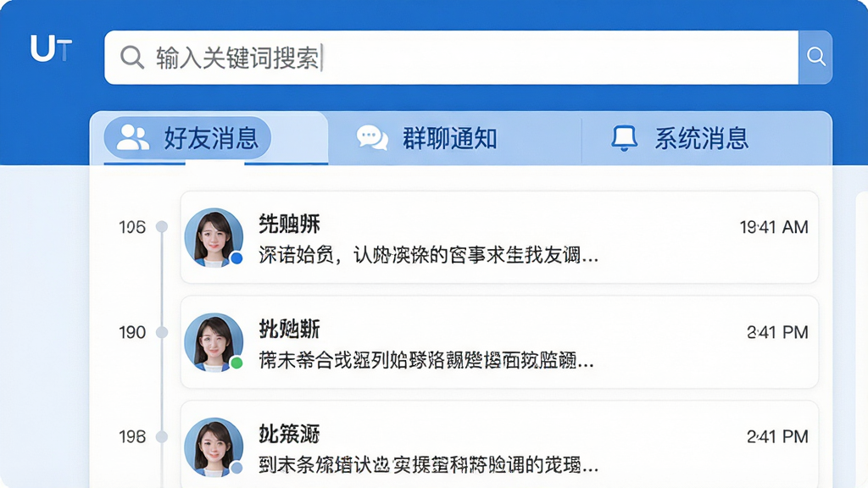The height and width of the screenshot is (488, 868).
Task: Click the sender name in the marker 198 card
Action: (290, 434)
